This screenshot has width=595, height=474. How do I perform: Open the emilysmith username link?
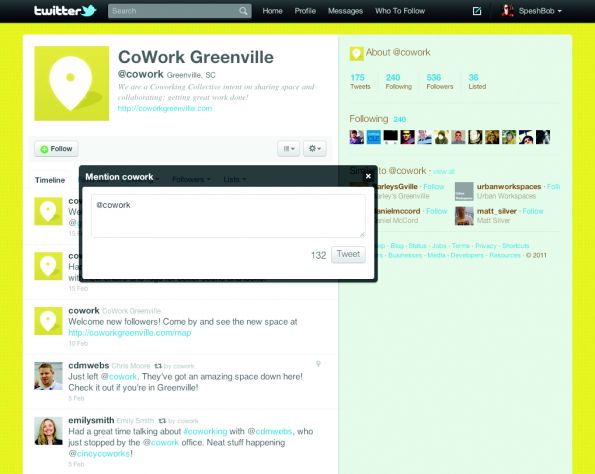[91, 420]
